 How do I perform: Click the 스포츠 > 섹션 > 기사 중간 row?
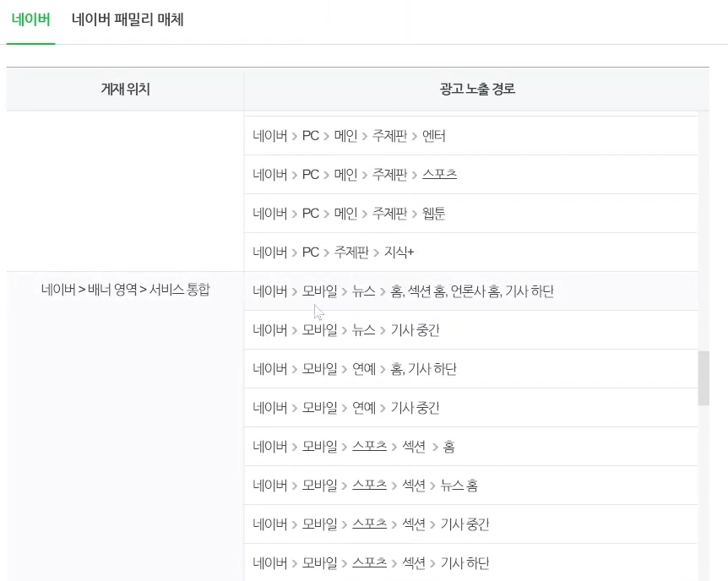[x=470, y=524]
